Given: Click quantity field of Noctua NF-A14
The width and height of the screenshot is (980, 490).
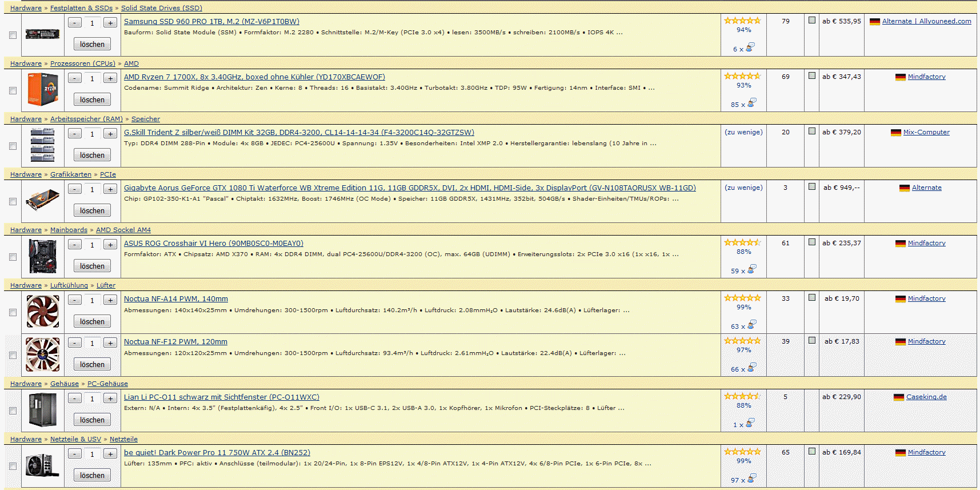Looking at the screenshot, I should point(92,300).
